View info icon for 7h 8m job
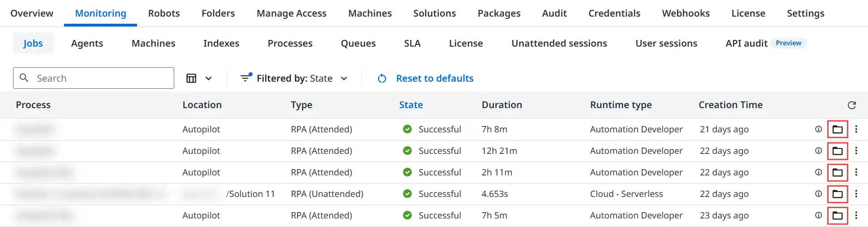This screenshot has width=868, height=227. pos(818,129)
